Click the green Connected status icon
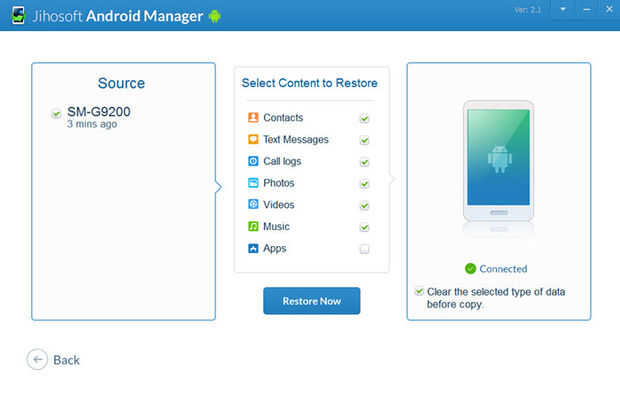This screenshot has height=401, width=620. pos(471,269)
